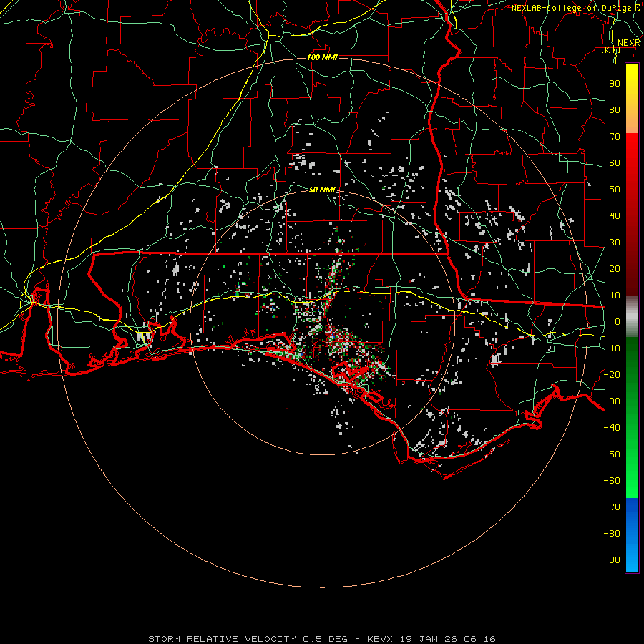Click the "-80" value on the velocity scale
The height and width of the screenshot is (644, 644).
coord(612,534)
